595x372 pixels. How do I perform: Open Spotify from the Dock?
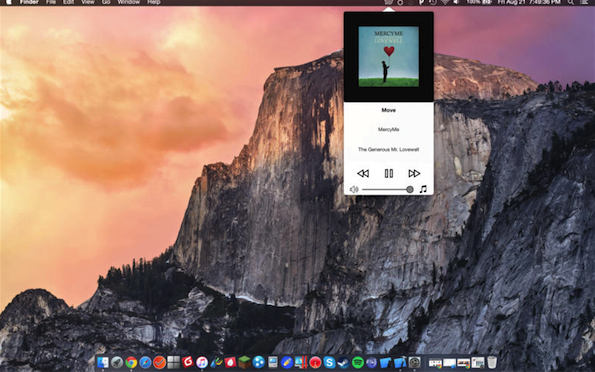tap(358, 363)
